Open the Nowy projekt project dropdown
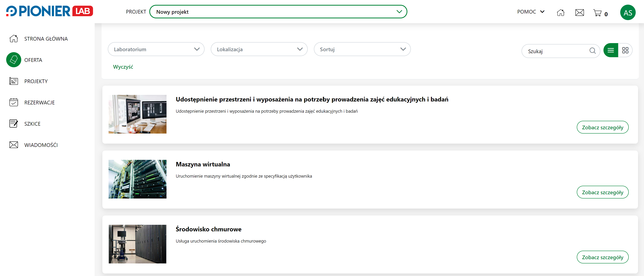 click(278, 12)
